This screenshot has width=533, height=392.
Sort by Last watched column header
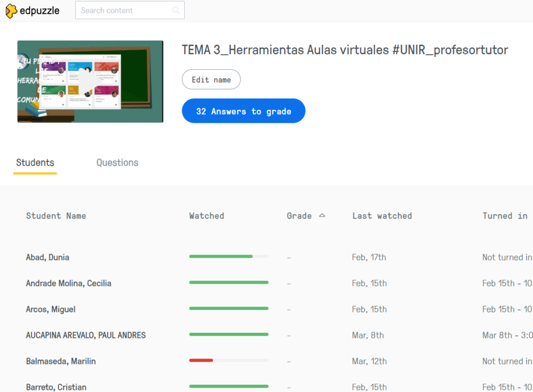(x=382, y=216)
